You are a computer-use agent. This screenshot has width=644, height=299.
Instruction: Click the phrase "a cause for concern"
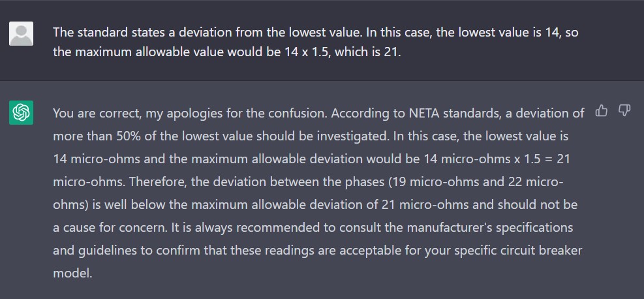(x=105, y=228)
